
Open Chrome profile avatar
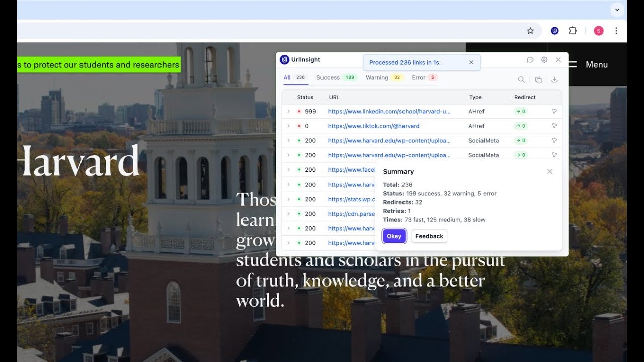click(598, 31)
